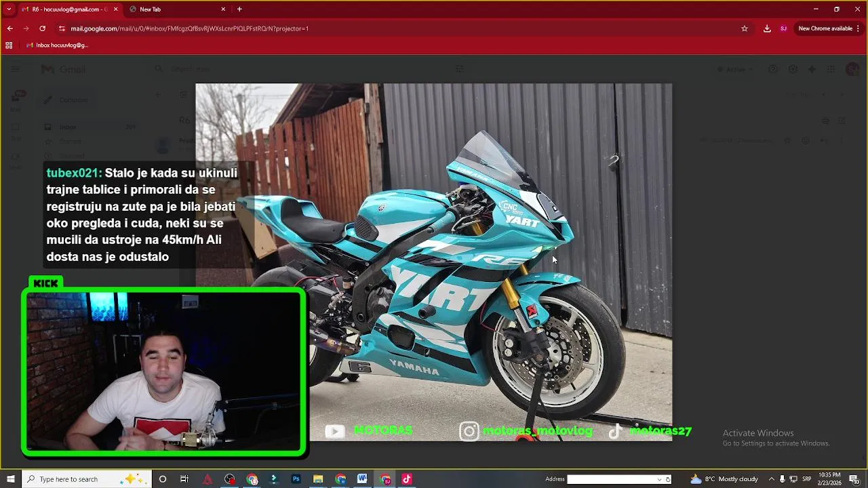Change the SRP input language
The image size is (868, 488).
pyautogui.click(x=807, y=479)
